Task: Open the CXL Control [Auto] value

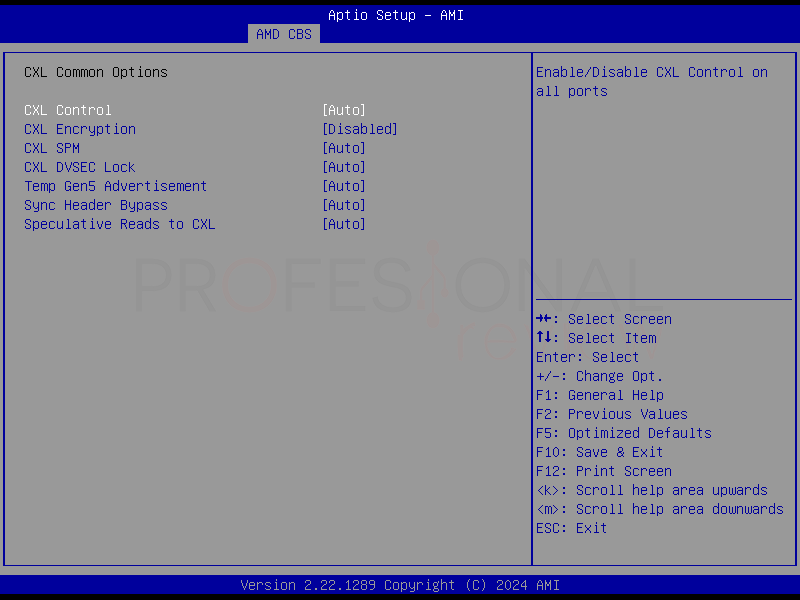Action: 344,110
